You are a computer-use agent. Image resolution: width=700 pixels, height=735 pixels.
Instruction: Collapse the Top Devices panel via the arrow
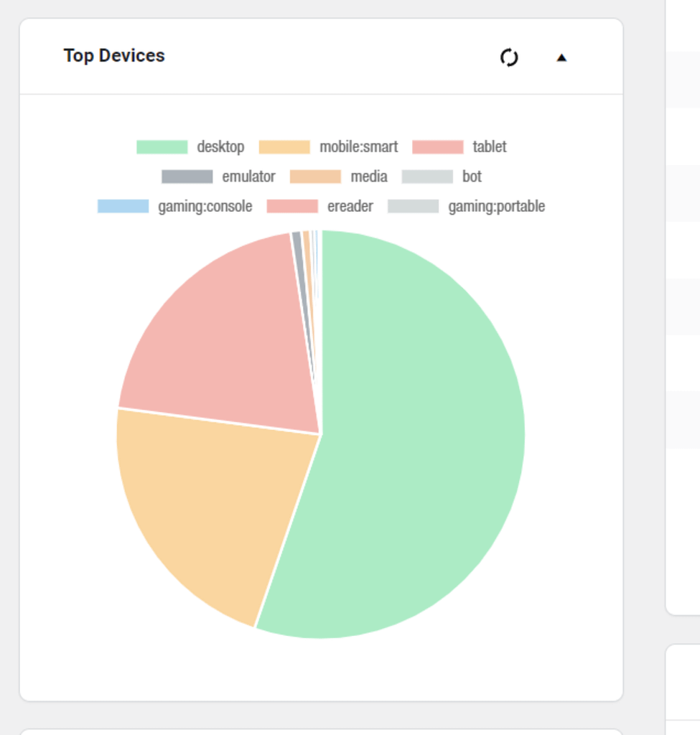(x=561, y=57)
